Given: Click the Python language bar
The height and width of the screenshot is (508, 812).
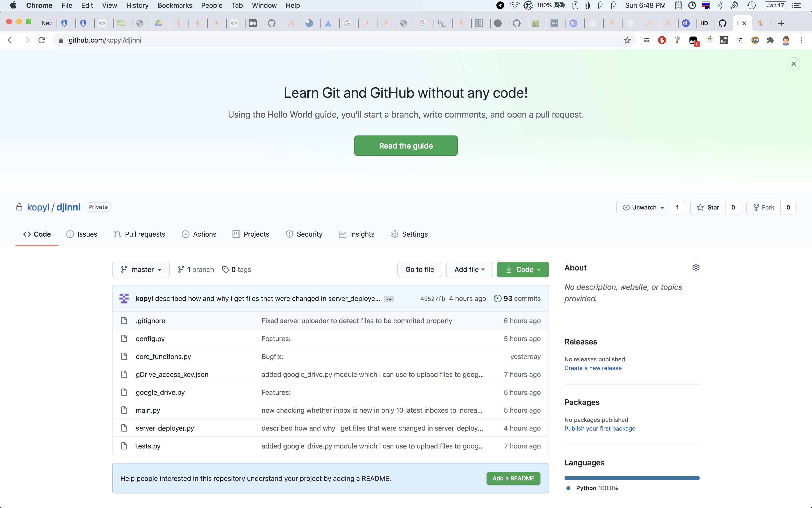Looking at the screenshot, I should (x=632, y=478).
